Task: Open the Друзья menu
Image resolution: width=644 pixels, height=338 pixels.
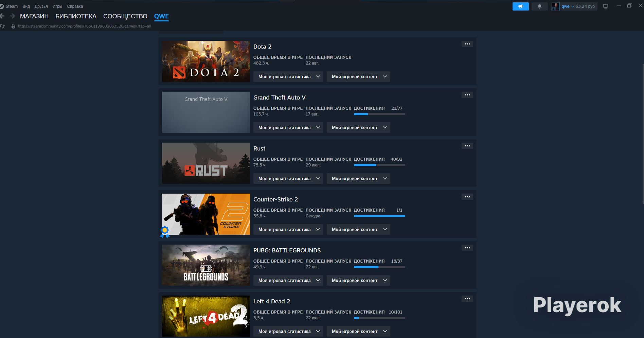Action: (x=41, y=6)
